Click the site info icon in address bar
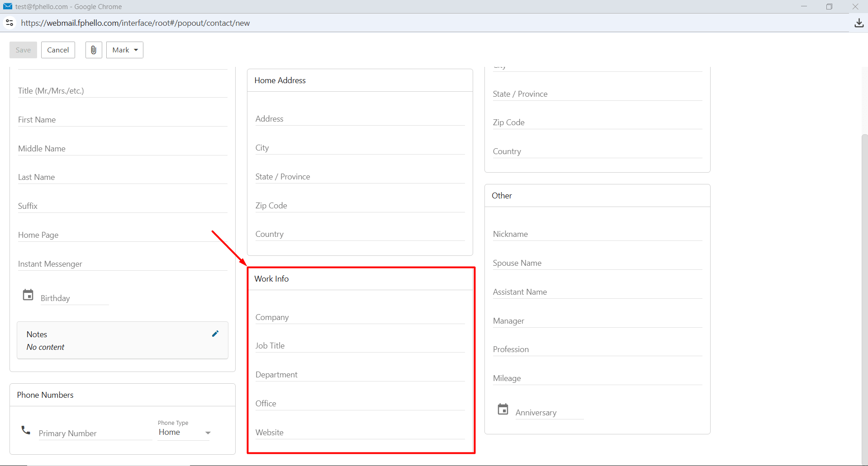This screenshot has width=868, height=466. (x=9, y=23)
